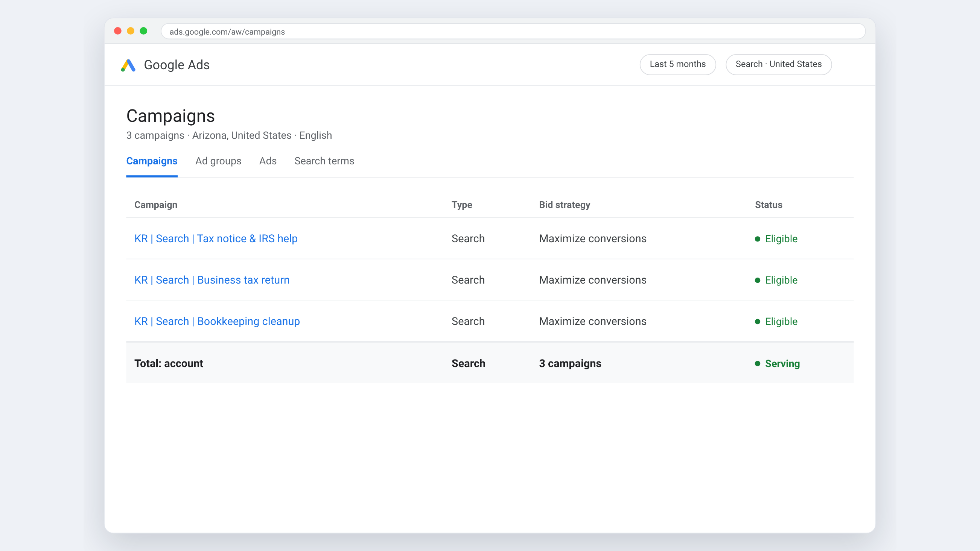
Task: Click Eligible status of Bookkeeping cleanup
Action: click(776, 322)
